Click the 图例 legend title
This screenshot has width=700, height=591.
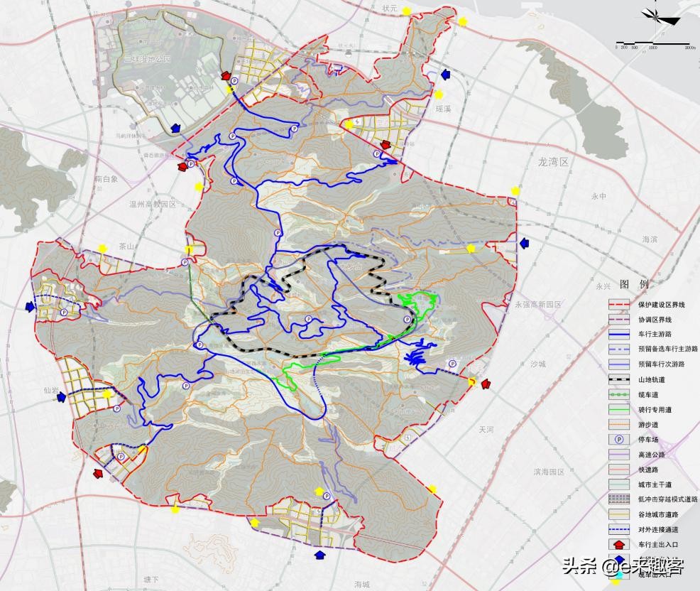(x=633, y=284)
